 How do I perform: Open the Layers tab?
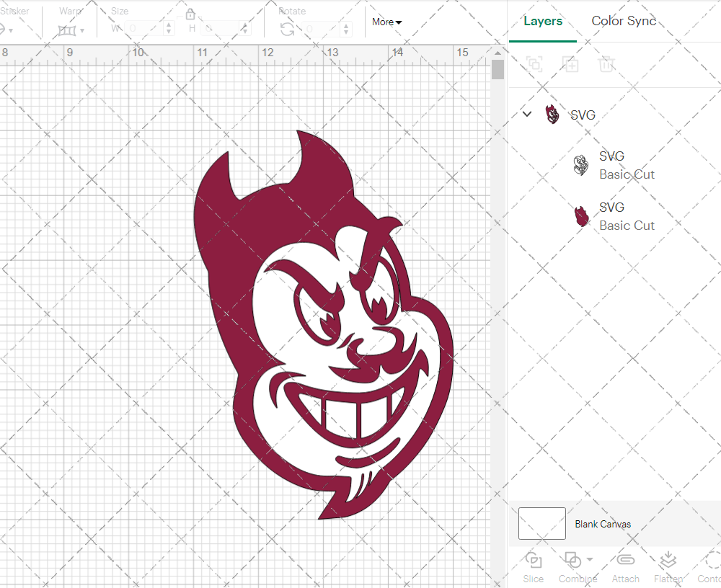point(543,21)
